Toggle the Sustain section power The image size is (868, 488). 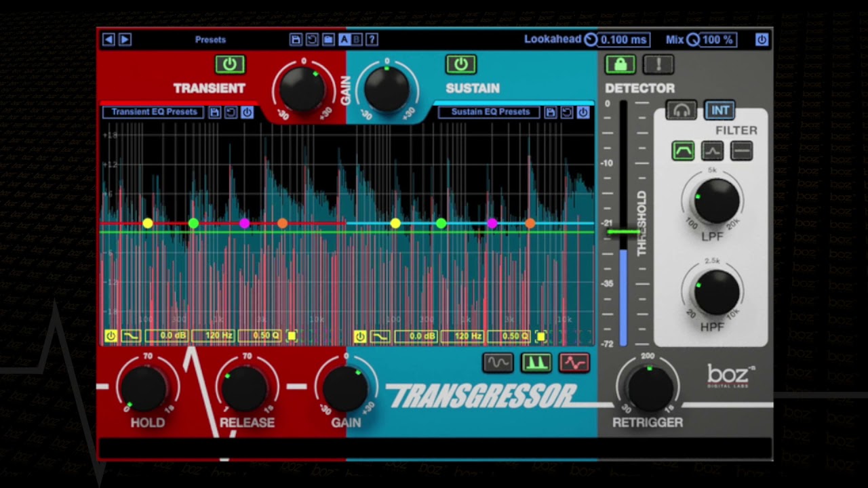(x=460, y=64)
